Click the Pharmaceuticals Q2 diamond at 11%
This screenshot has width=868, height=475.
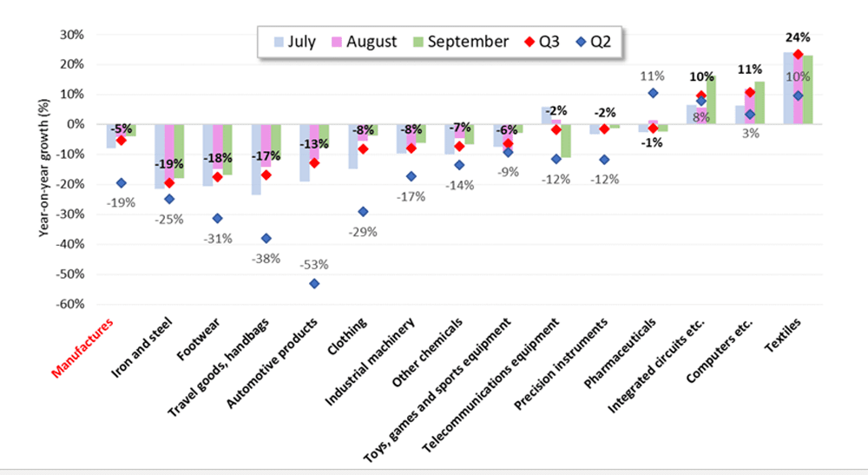654,93
